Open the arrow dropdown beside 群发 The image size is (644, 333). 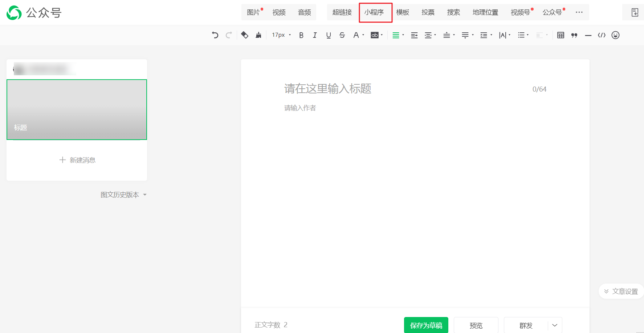click(555, 325)
